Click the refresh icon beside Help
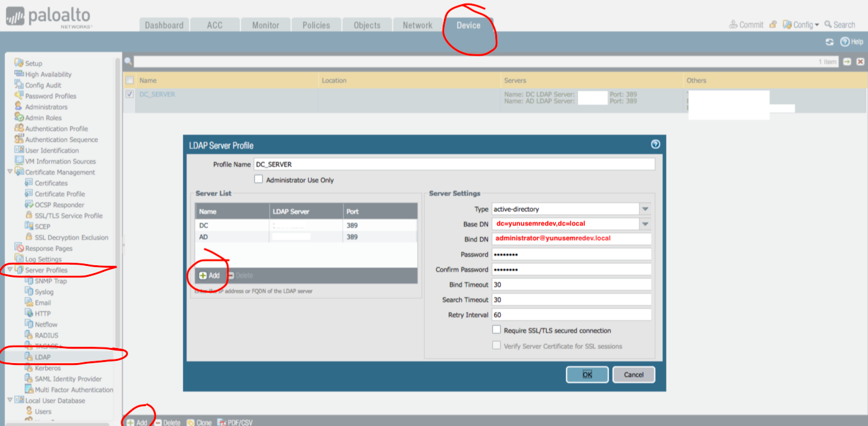The image size is (868, 426). coord(829,42)
